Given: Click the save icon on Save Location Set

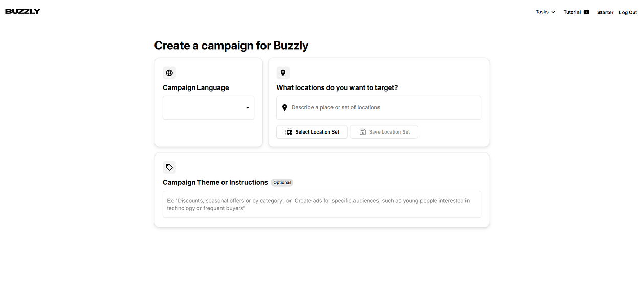Looking at the screenshot, I should pyautogui.click(x=362, y=131).
